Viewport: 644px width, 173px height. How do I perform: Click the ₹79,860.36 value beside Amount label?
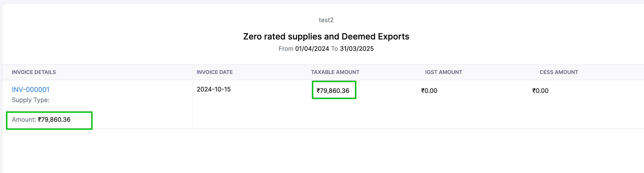point(54,120)
